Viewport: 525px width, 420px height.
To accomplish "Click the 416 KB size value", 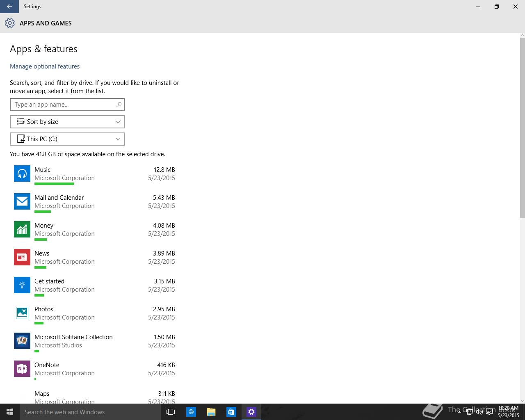I will click(166, 365).
